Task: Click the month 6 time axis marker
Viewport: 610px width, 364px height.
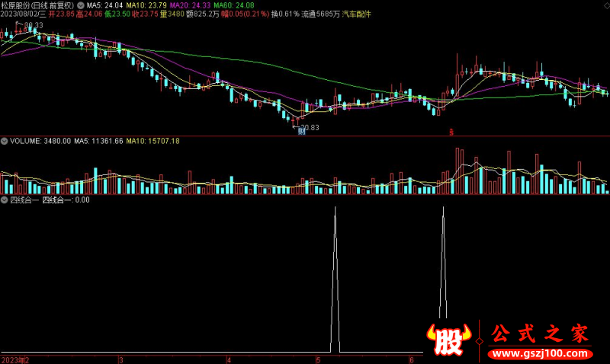Action: [411, 360]
